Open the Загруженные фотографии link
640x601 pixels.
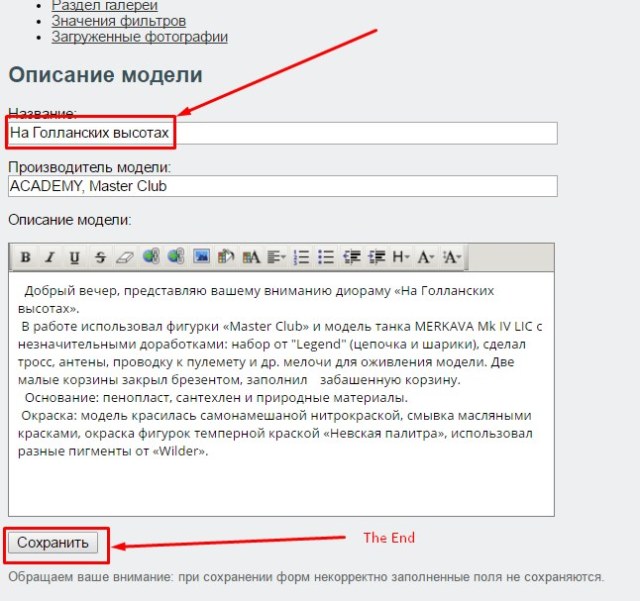coord(140,37)
